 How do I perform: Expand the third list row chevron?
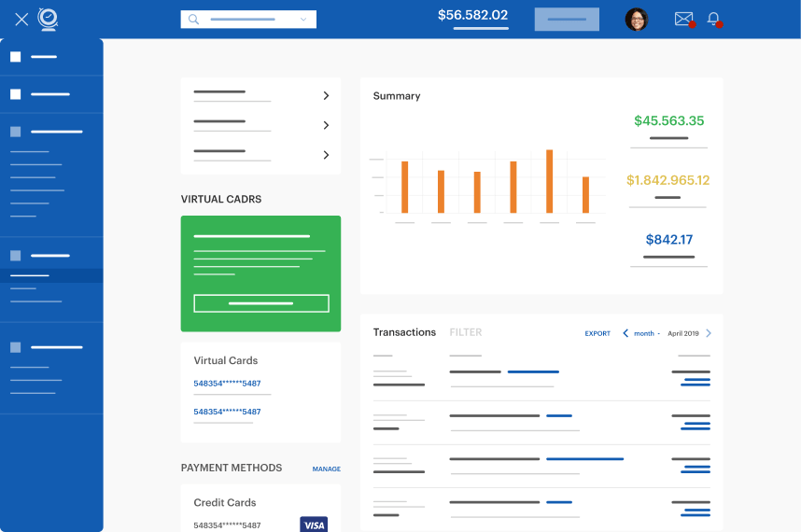326,155
